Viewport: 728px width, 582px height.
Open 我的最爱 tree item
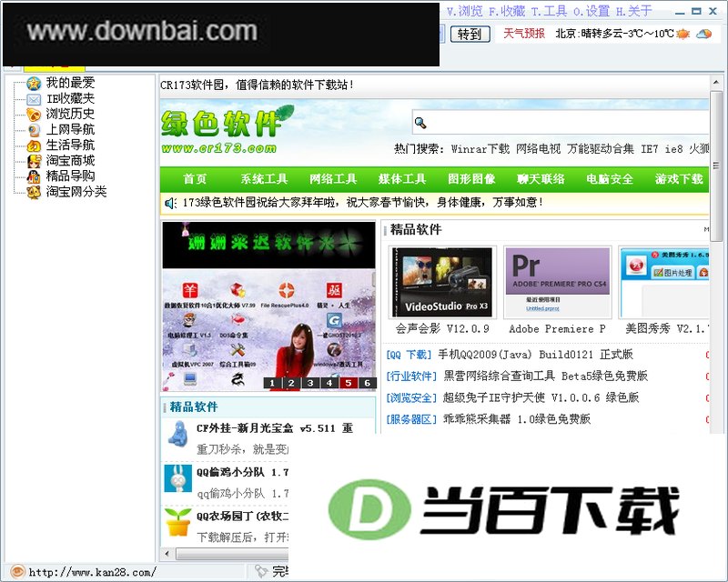70,83
